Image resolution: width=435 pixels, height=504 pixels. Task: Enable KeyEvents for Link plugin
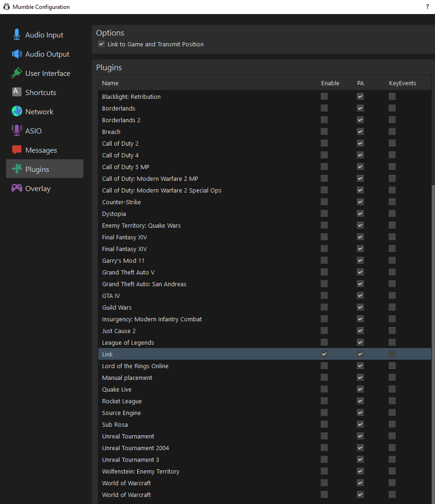click(392, 354)
